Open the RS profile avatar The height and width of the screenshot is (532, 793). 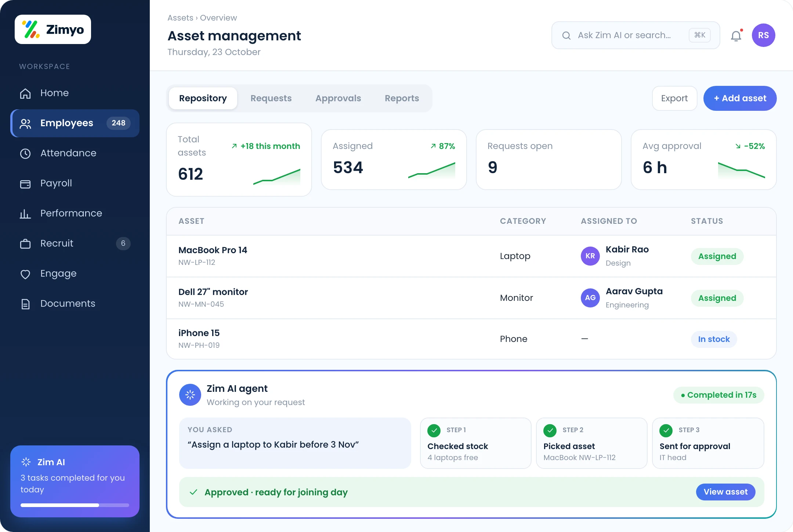[x=763, y=35]
